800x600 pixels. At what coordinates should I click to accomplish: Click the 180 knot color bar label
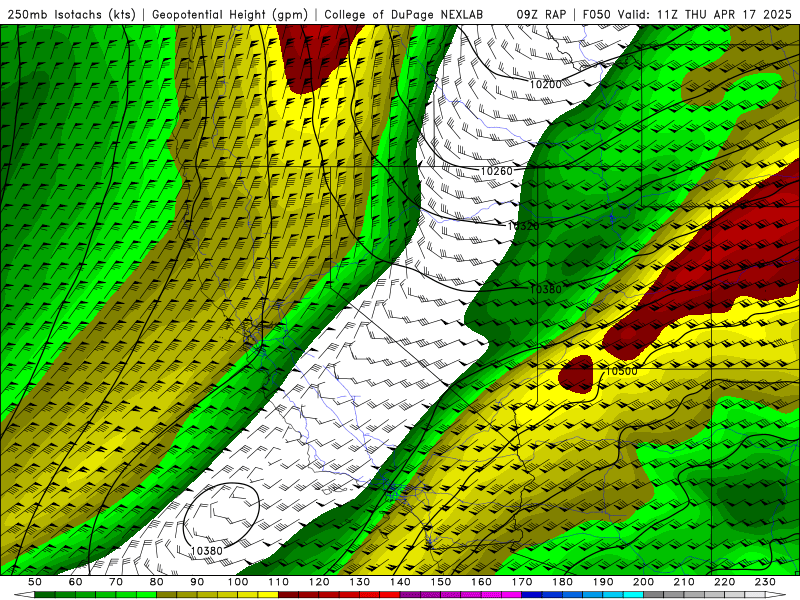point(562,582)
